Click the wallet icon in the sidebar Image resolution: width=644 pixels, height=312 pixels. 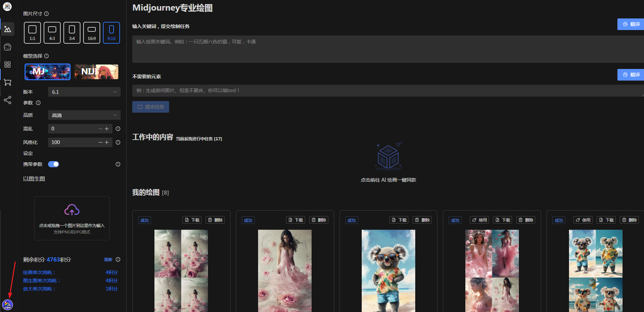pyautogui.click(x=8, y=47)
